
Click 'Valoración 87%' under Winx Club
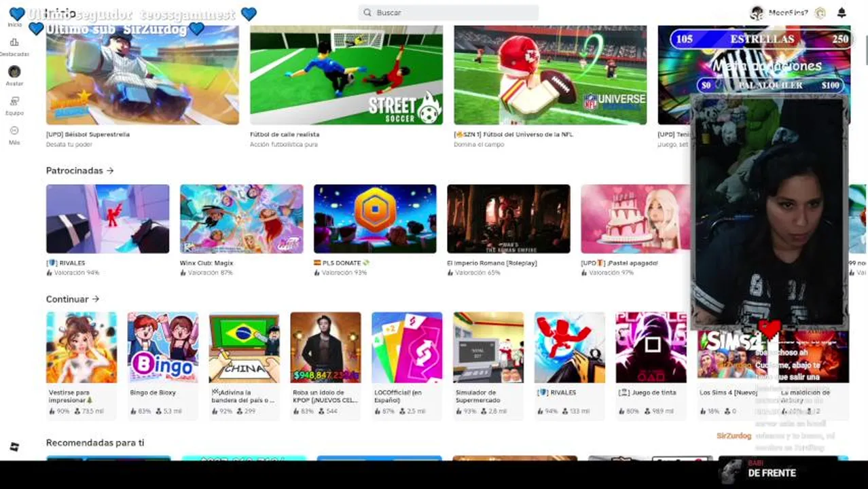[x=206, y=273]
